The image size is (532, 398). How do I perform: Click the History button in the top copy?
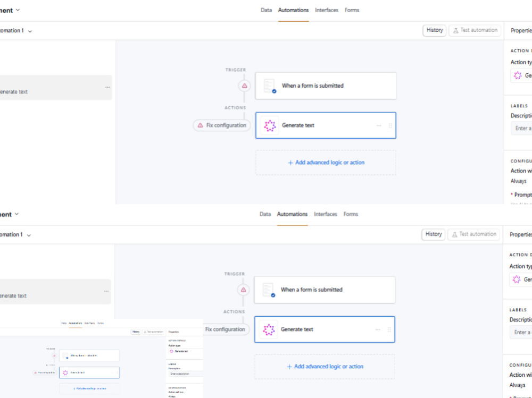coord(434,30)
